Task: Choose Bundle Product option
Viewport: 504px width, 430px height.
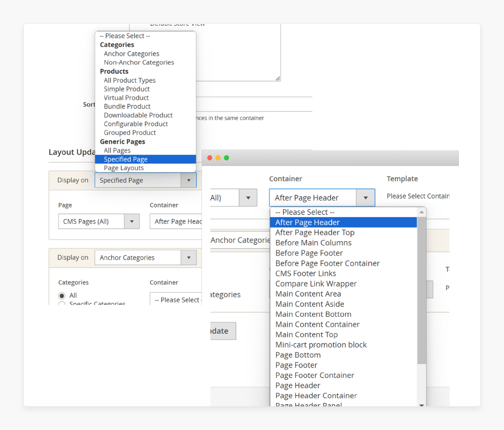Action: [x=145, y=106]
